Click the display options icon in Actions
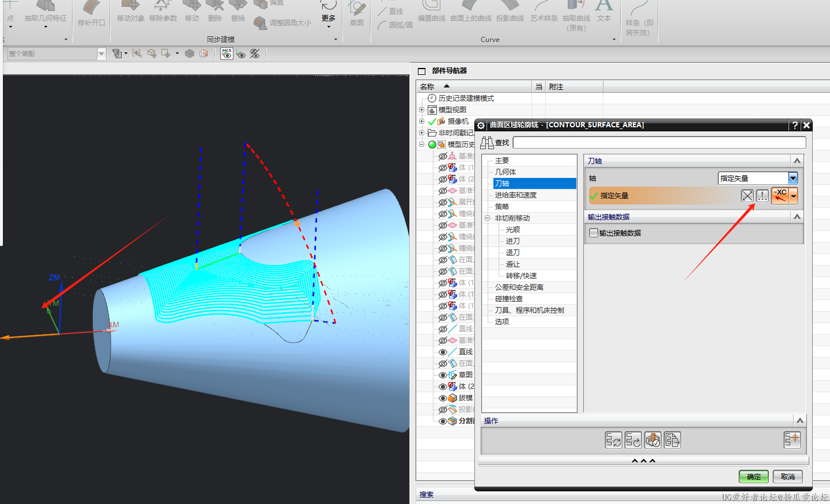The image size is (830, 504). pyautogui.click(x=792, y=440)
